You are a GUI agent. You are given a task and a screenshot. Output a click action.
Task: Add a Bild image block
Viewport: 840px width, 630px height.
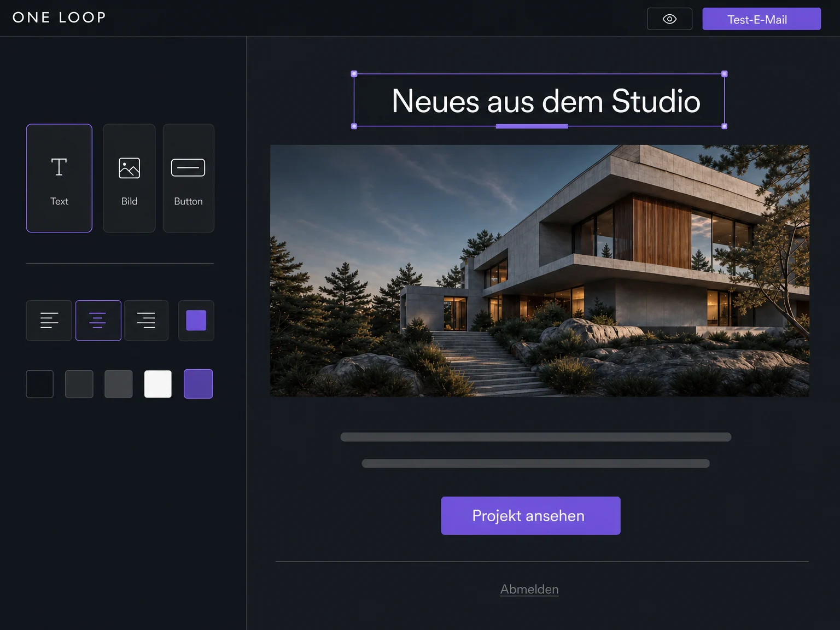point(129,178)
